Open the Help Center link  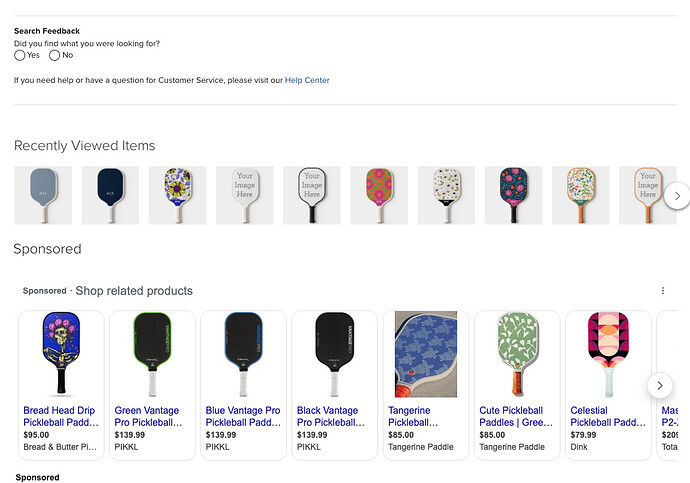click(307, 80)
